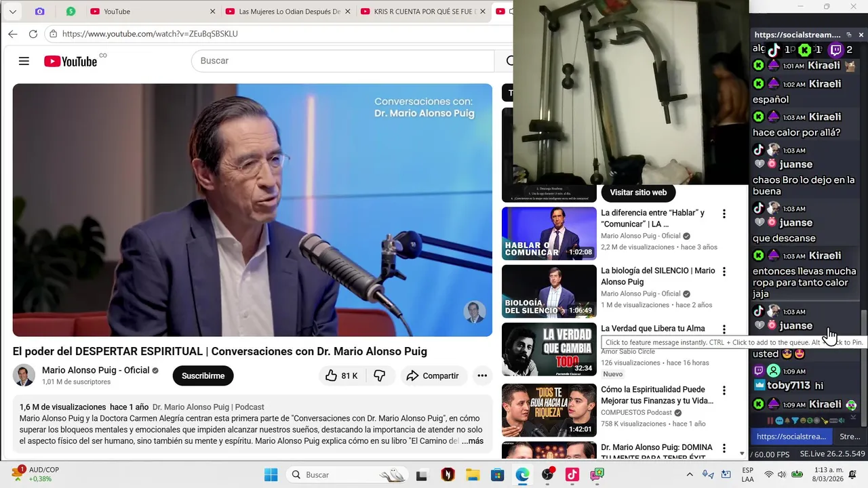The image size is (868, 488).
Task: Click the funnel filter icon in chat toolbar
Action: (795, 421)
